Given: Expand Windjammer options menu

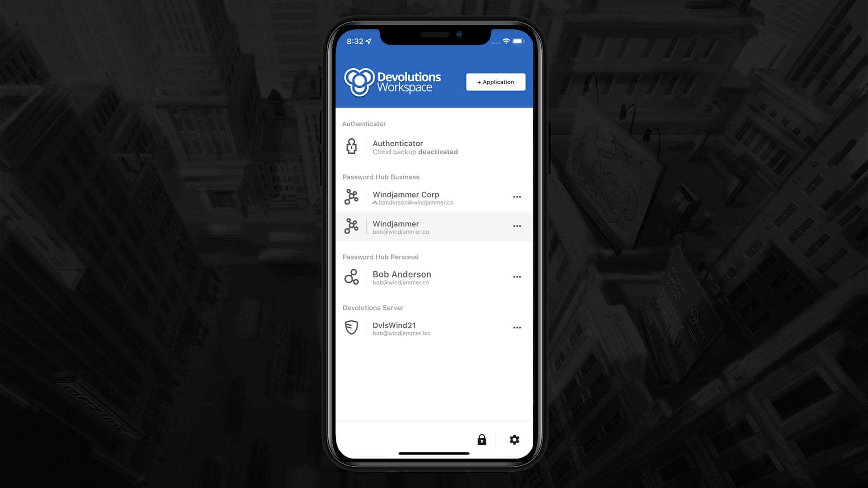Looking at the screenshot, I should pyautogui.click(x=516, y=226).
